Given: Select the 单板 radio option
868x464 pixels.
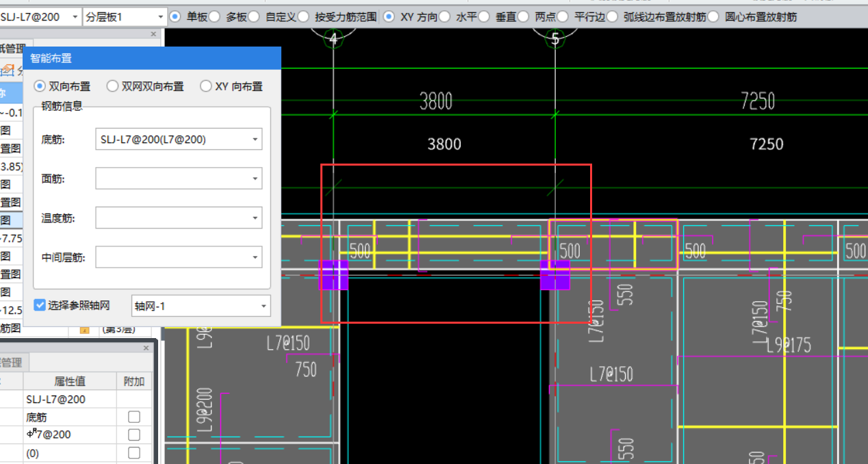Looking at the screenshot, I should [175, 16].
